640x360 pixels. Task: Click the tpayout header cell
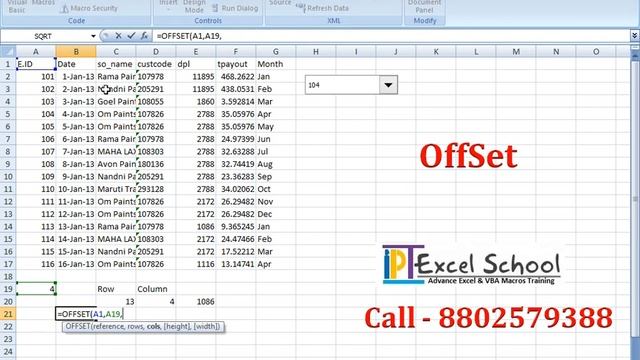pyautogui.click(x=236, y=64)
